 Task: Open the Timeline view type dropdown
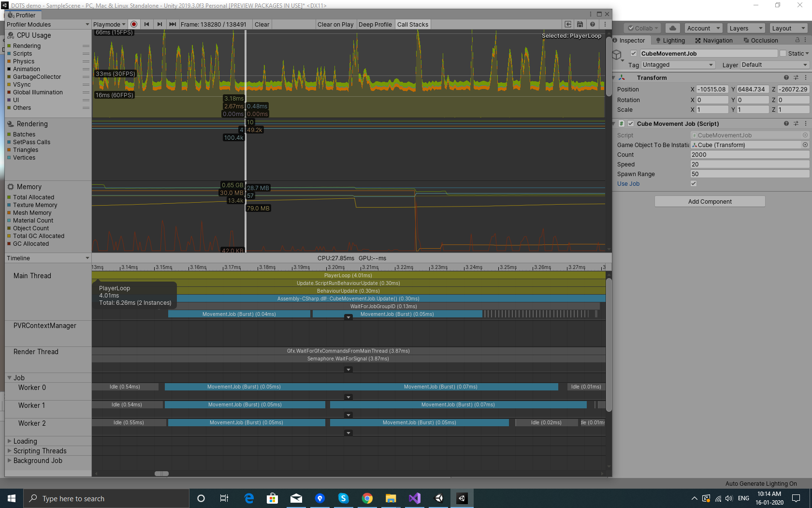tap(48, 258)
